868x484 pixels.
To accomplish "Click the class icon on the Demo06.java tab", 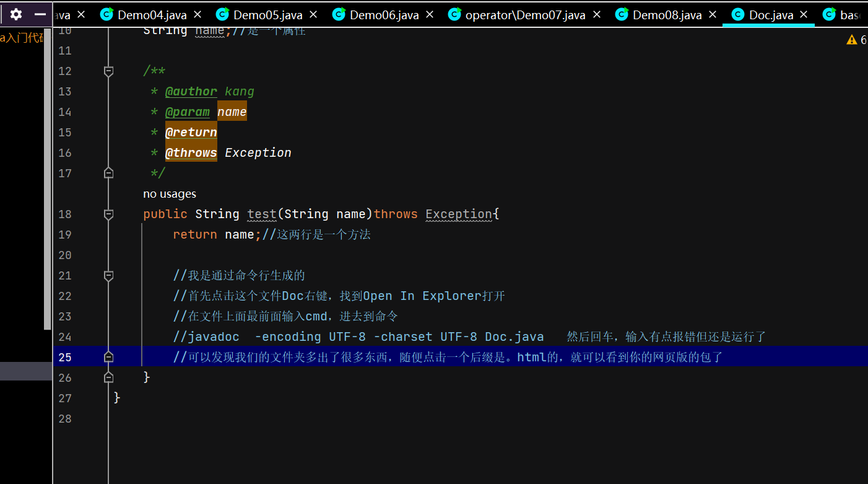I will coord(339,14).
